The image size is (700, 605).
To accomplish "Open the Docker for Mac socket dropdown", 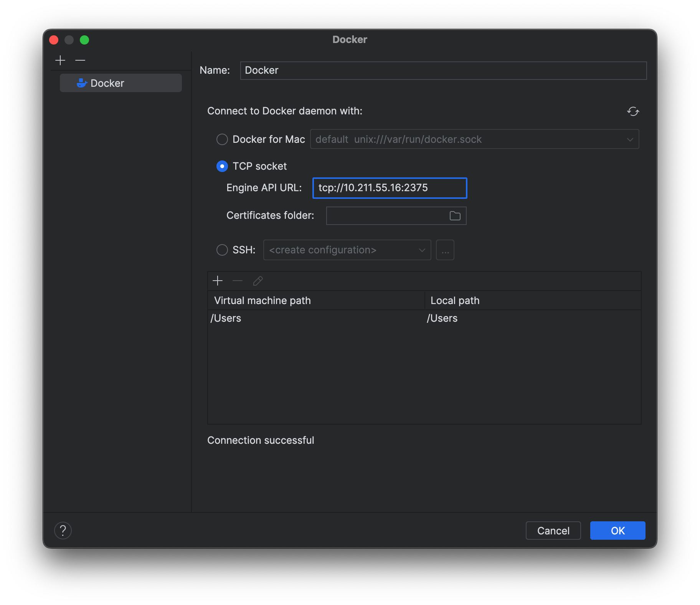I will [x=474, y=139].
